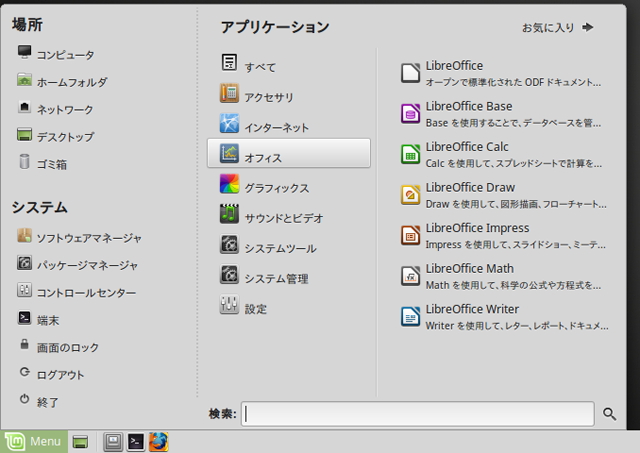
Task: Focus the 検索 search field
Action: (x=418, y=414)
